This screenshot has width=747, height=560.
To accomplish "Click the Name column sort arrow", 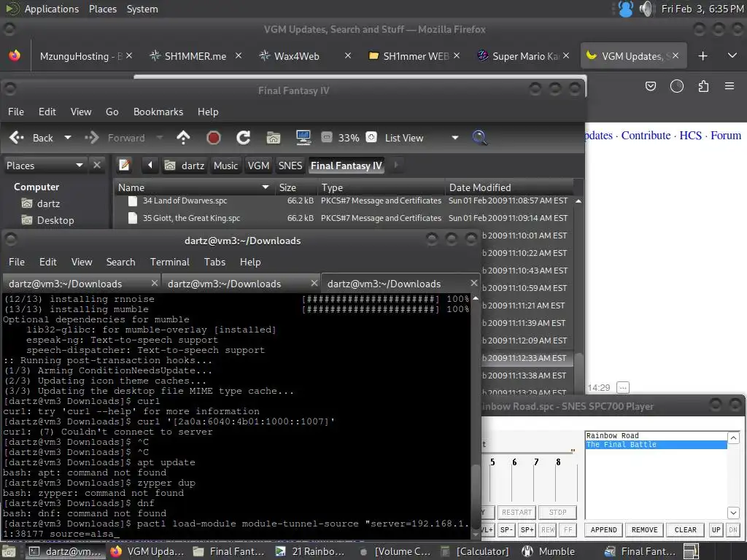I will pyautogui.click(x=266, y=187).
